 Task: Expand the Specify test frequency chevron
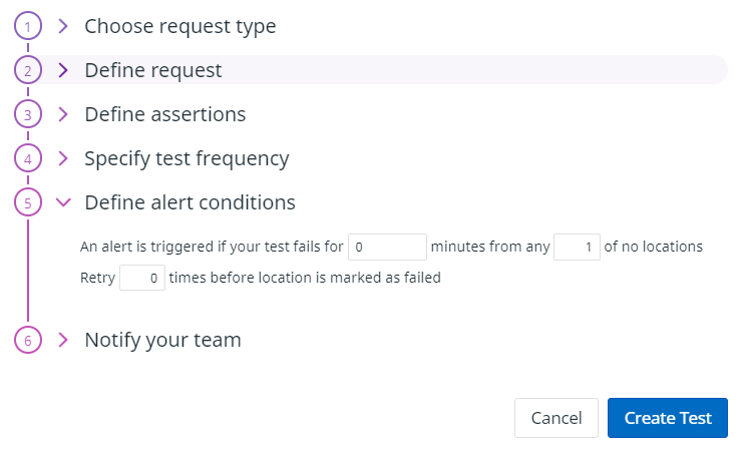pyautogui.click(x=63, y=159)
